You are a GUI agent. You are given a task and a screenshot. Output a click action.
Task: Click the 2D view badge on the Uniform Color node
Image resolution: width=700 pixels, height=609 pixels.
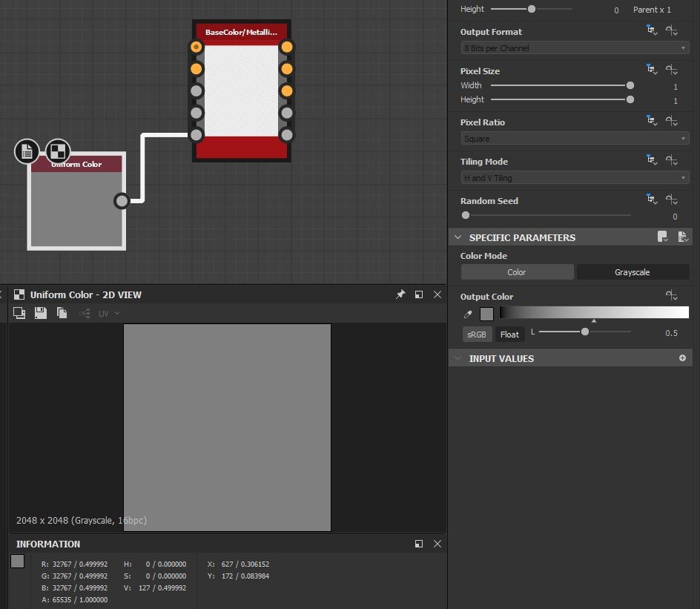coord(58,151)
